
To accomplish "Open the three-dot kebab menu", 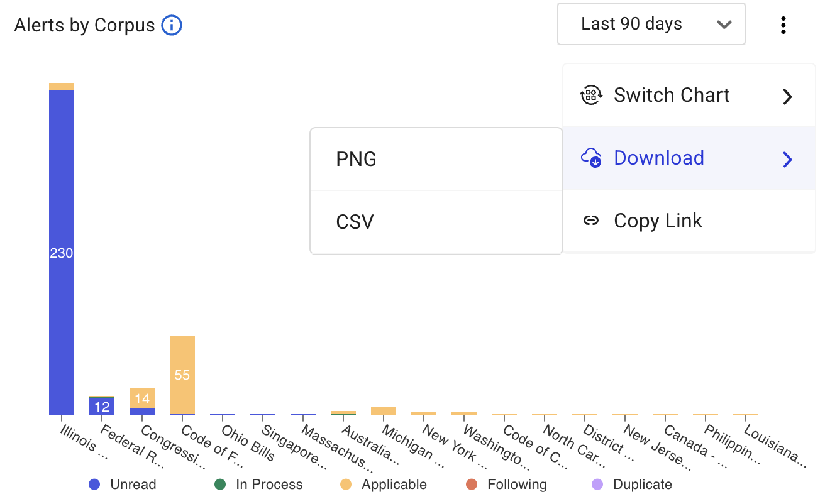I will coord(783,25).
